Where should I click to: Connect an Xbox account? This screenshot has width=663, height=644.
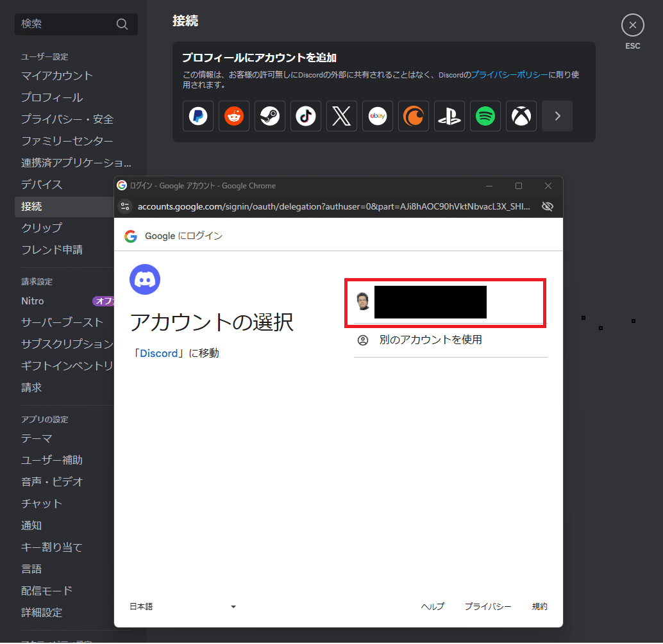[x=521, y=116]
